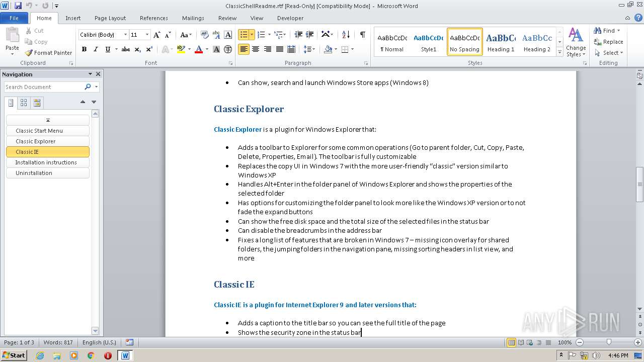The height and width of the screenshot is (362, 644).
Task: Open the Change Case dropdown
Action: [186, 35]
